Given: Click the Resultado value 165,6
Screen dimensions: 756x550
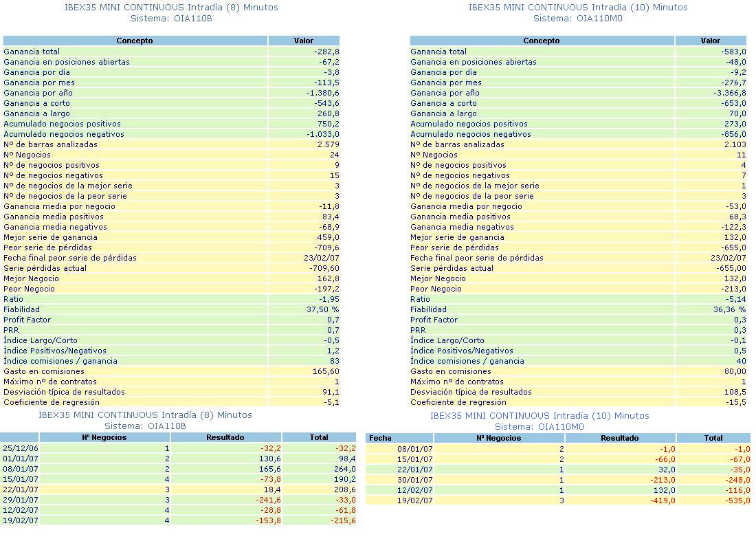Looking at the screenshot, I should [x=270, y=469].
